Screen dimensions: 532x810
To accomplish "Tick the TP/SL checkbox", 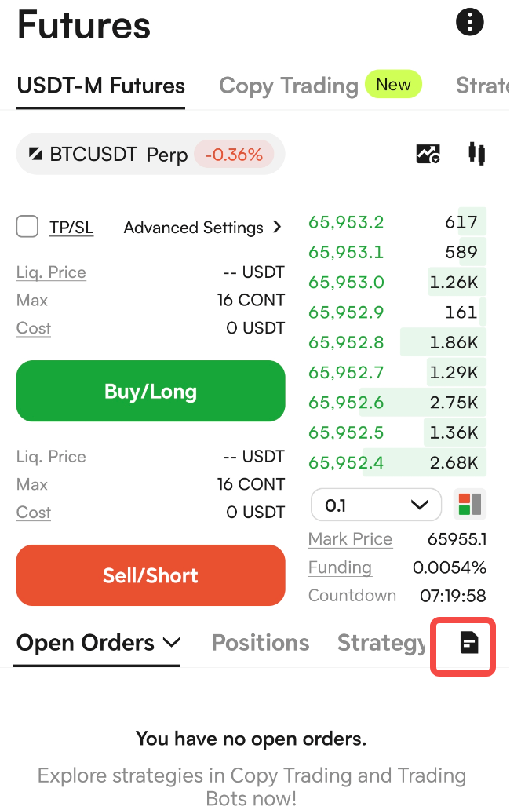I will pyautogui.click(x=27, y=227).
